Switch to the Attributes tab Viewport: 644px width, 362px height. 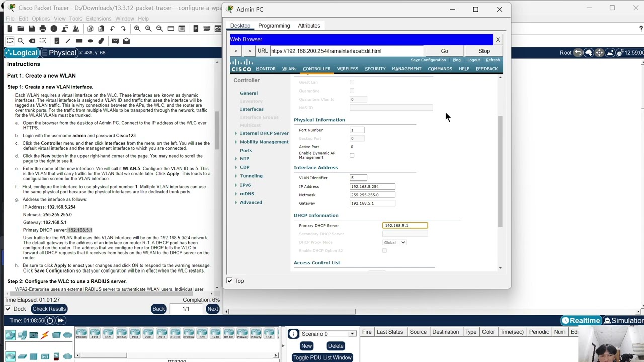[x=309, y=26]
